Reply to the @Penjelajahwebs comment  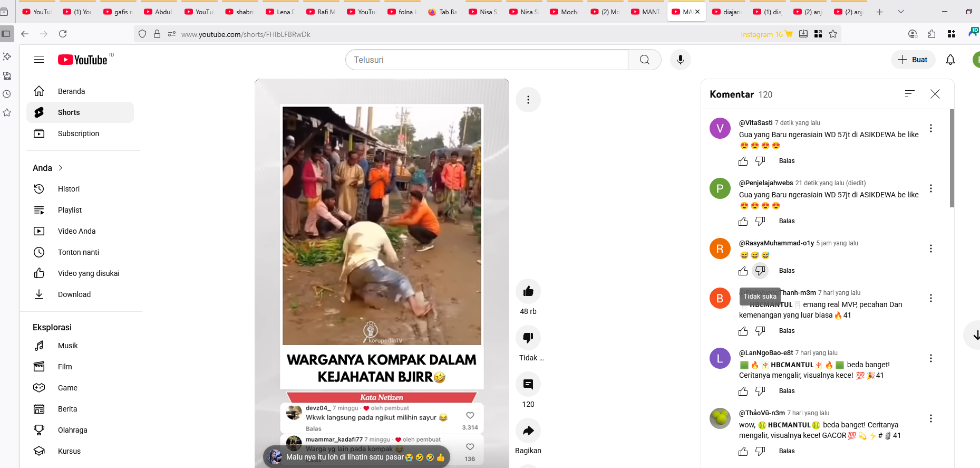point(787,221)
